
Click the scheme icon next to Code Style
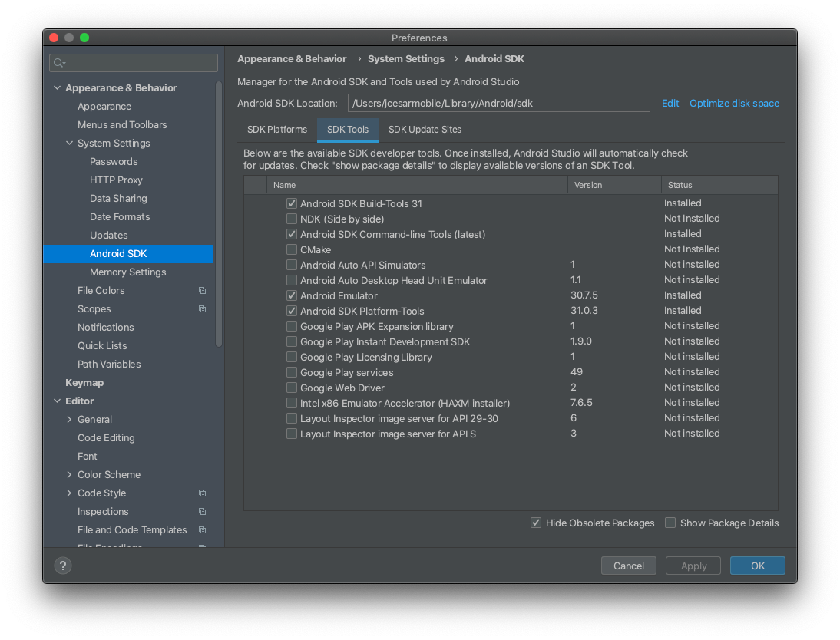click(202, 493)
